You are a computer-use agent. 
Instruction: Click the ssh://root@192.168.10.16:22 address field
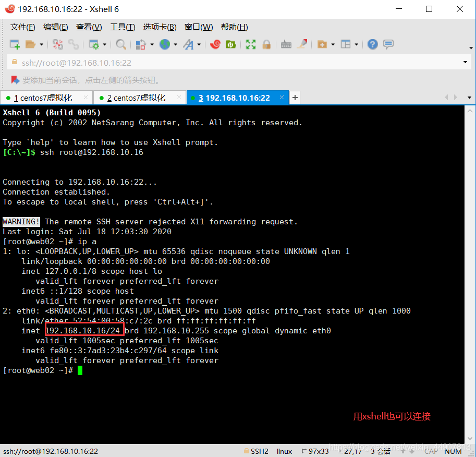239,63
